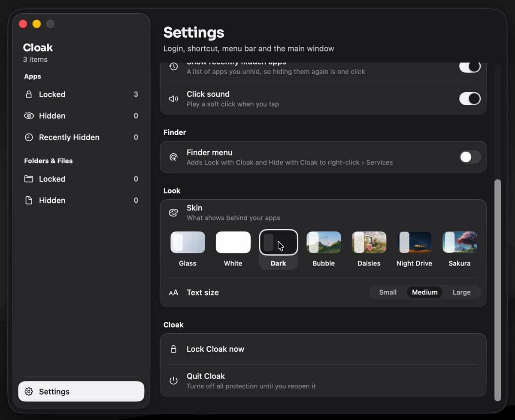This screenshot has height=420, width=515.
Task: Select the Dark skin swatch
Action: coord(279,242)
